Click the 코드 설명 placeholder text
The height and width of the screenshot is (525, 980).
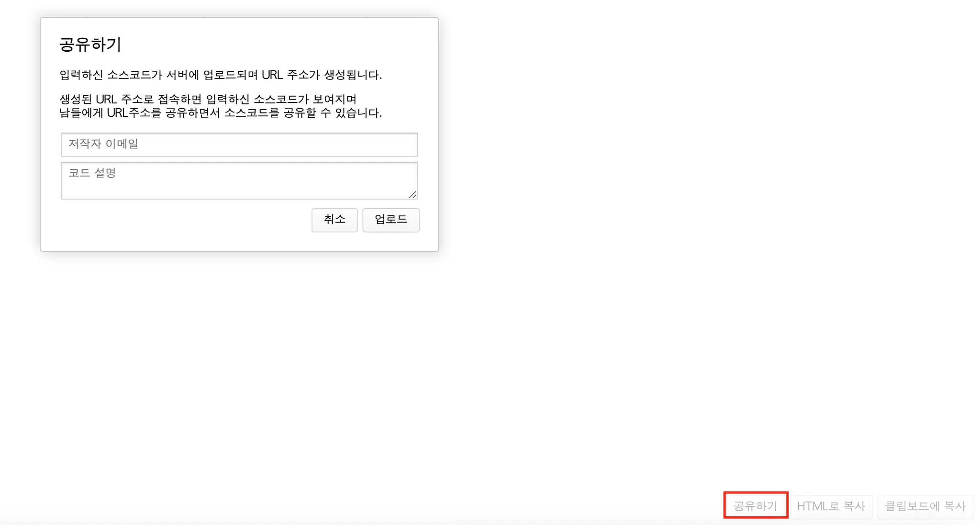[92, 173]
